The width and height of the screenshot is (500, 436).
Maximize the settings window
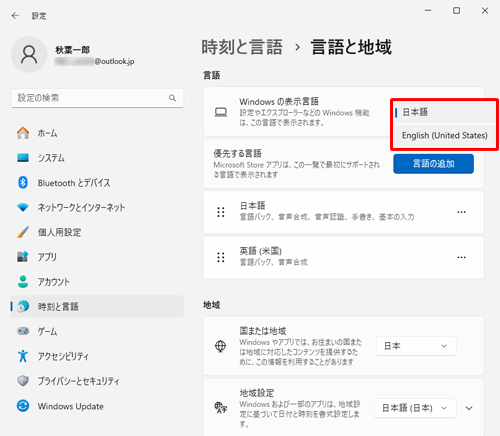coord(456,11)
